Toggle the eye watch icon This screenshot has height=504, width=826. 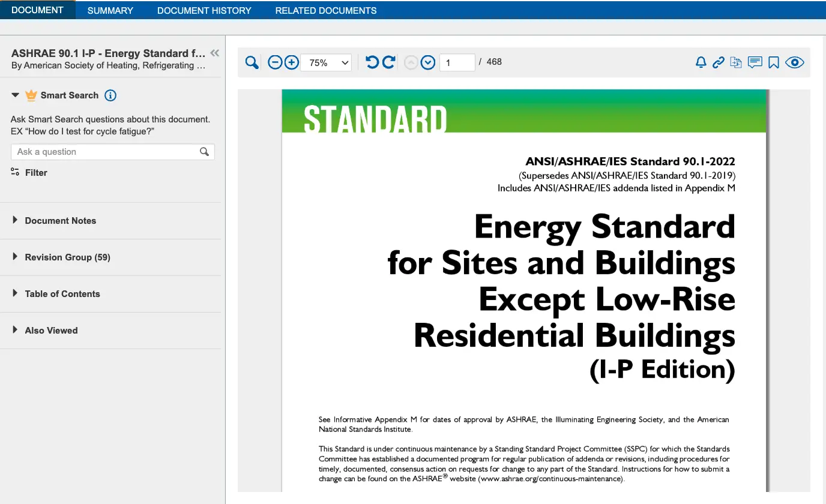(x=795, y=62)
